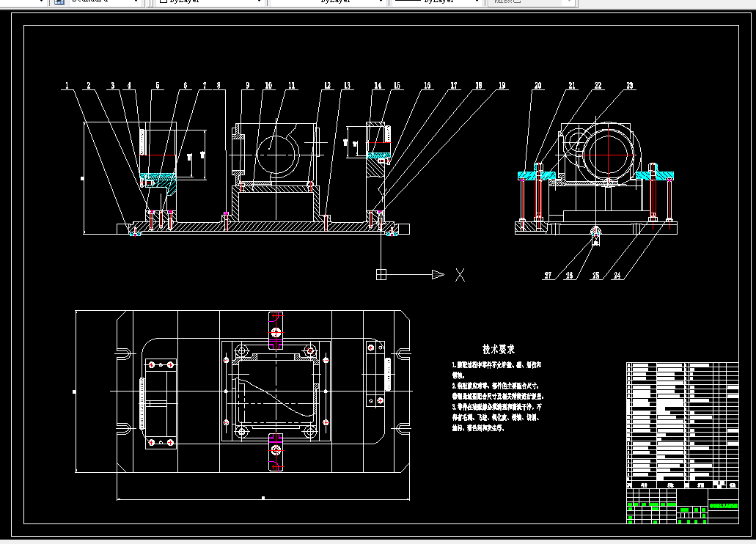Select part balloon number 24

click(x=617, y=276)
